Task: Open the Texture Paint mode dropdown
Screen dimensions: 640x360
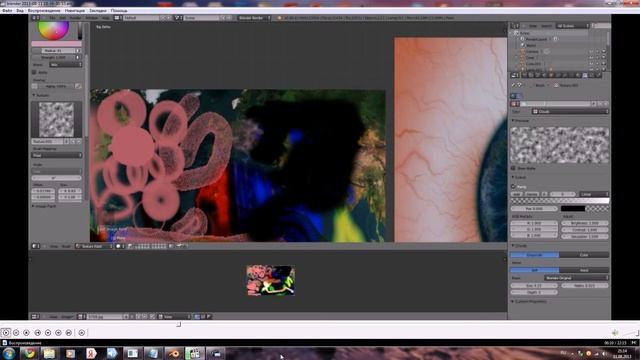Action: coord(94,246)
